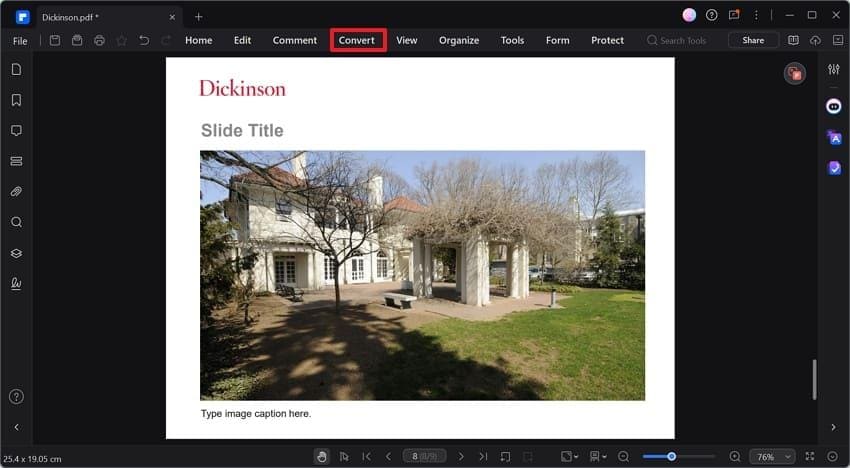The width and height of the screenshot is (850, 468).
Task: Select the arrow Select tool in status bar
Action: point(344,457)
